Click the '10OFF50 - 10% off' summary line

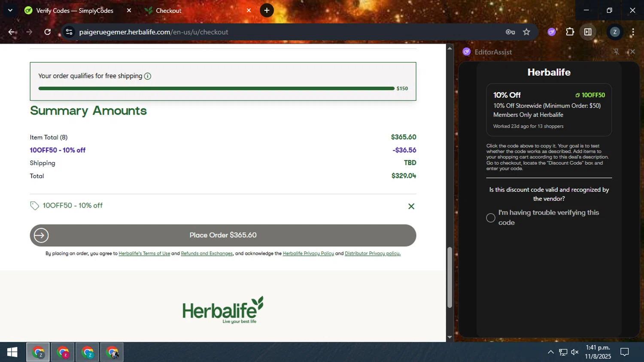point(58,150)
